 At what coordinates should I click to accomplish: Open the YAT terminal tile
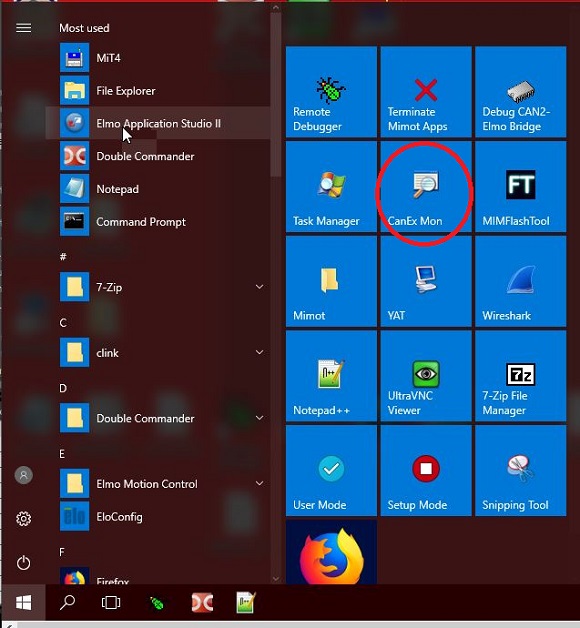pyautogui.click(x=426, y=281)
